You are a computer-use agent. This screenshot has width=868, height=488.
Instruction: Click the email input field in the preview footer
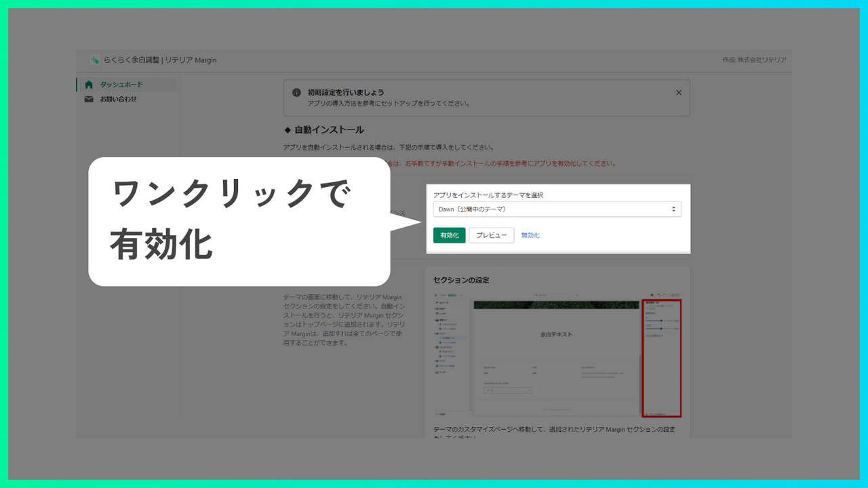(508, 390)
